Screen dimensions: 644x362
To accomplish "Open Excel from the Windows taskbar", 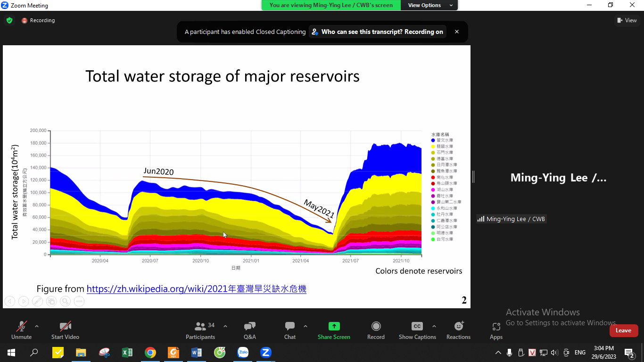I will click(127, 352).
